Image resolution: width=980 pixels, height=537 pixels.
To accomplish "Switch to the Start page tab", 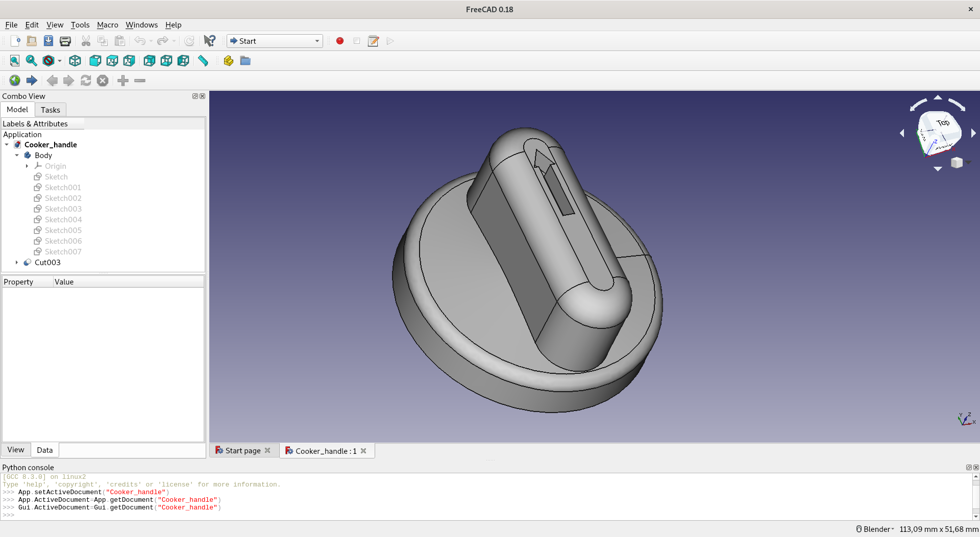I will coord(243,451).
